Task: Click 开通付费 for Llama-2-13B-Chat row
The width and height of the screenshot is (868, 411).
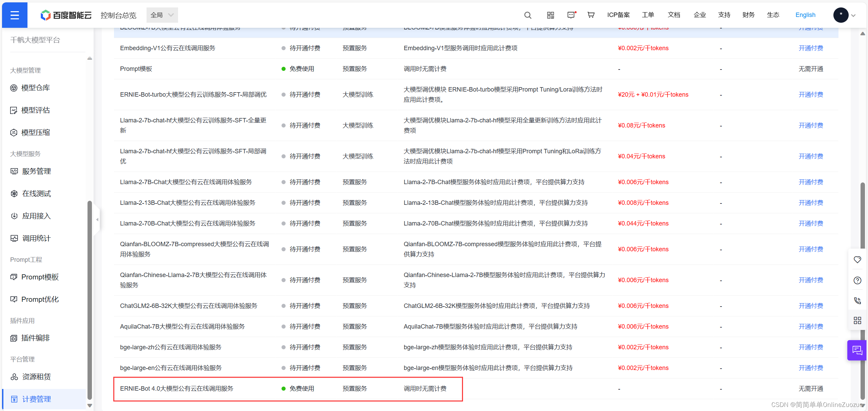Action: click(811, 203)
